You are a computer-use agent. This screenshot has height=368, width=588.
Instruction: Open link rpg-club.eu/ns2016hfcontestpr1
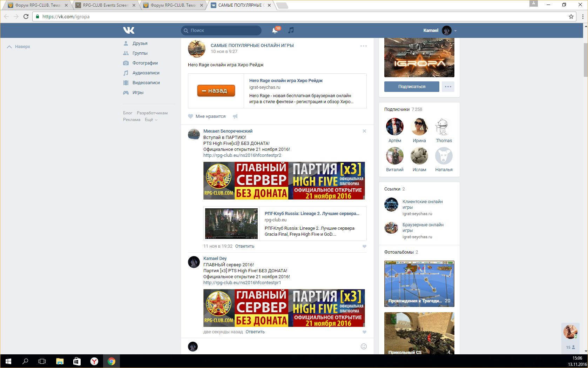pyautogui.click(x=242, y=283)
